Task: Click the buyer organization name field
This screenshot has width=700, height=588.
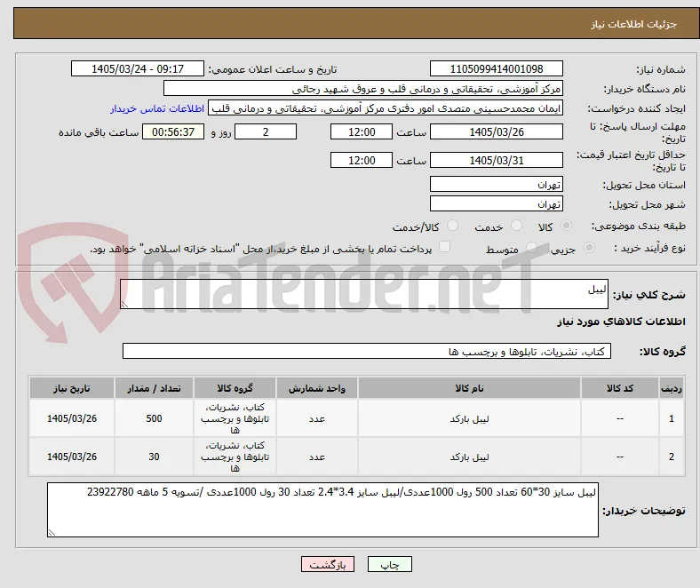Action: point(363,89)
